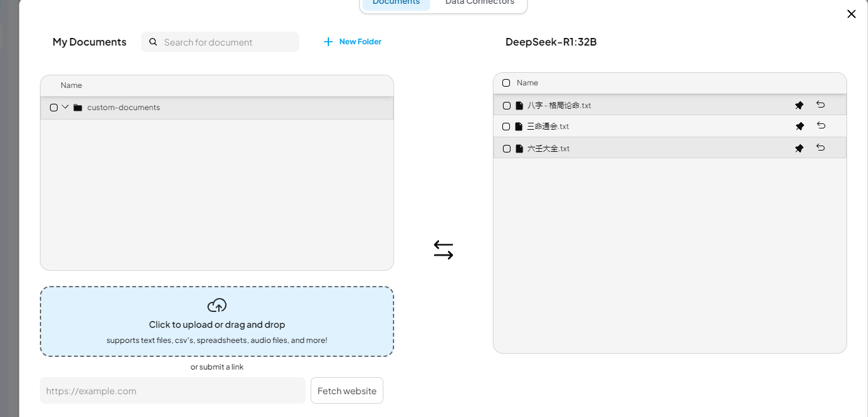The image size is (868, 417).
Task: Remove 八字 - 格局论命.txt from workspace
Action: point(821,104)
